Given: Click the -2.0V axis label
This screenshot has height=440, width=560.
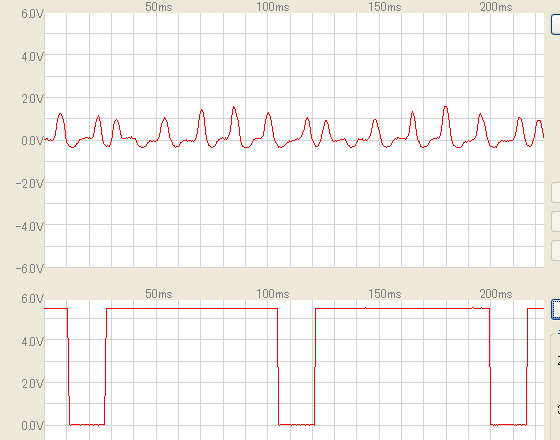Looking at the screenshot, I should (x=30, y=184).
